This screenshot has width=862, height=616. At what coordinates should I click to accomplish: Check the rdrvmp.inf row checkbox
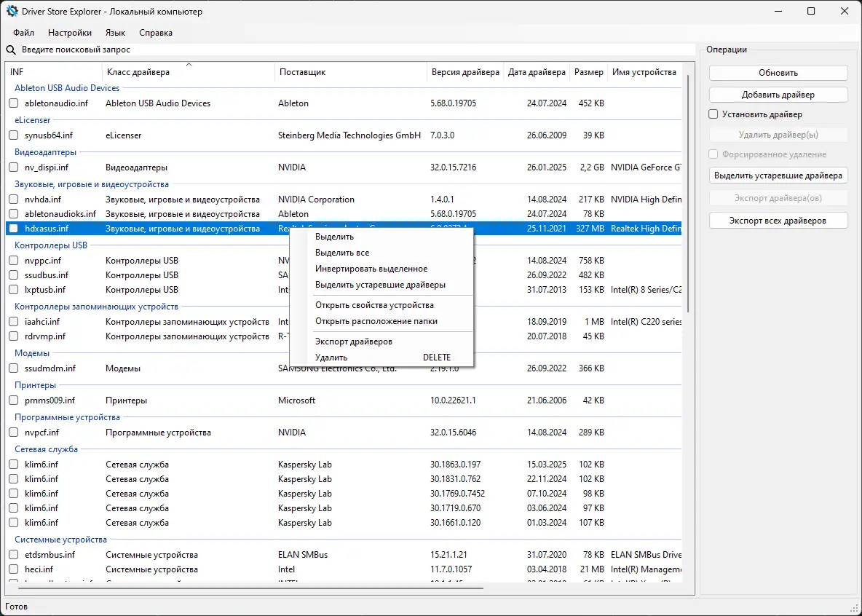pos(14,336)
